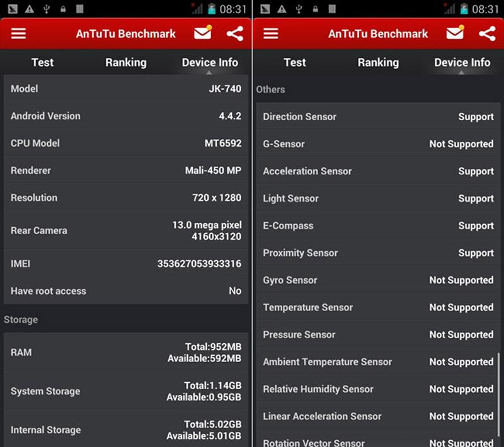Switch to the Ranking tab on left screen
504x447 pixels.
126,62
